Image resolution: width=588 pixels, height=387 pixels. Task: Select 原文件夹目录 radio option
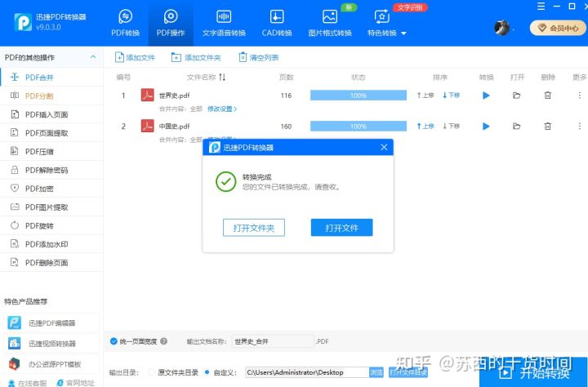151,372
